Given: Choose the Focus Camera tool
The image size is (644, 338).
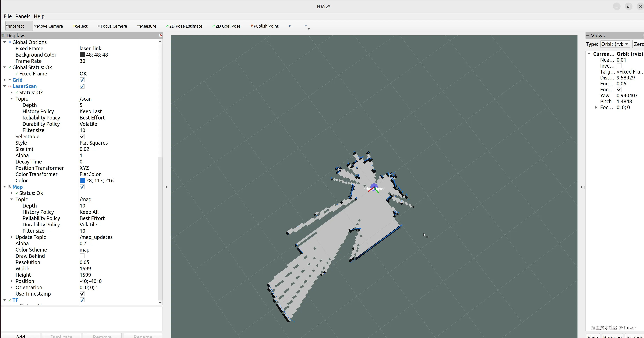Looking at the screenshot, I should point(112,26).
